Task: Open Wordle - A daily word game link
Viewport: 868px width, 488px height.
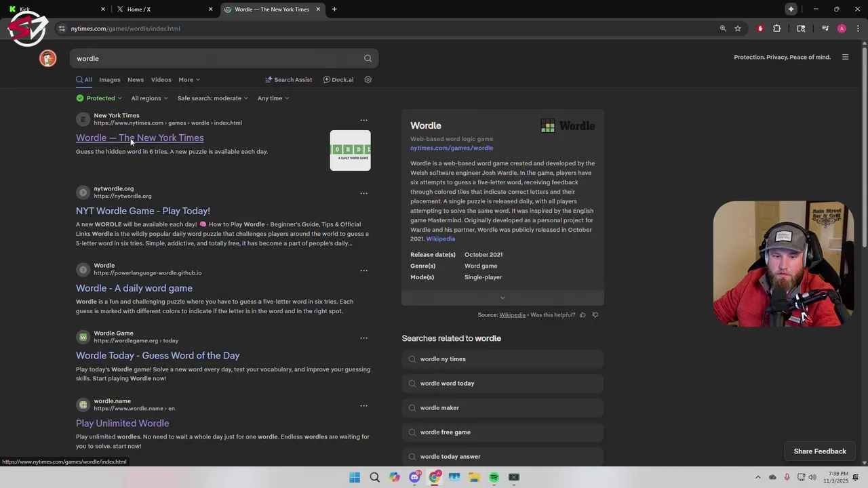Action: [134, 288]
